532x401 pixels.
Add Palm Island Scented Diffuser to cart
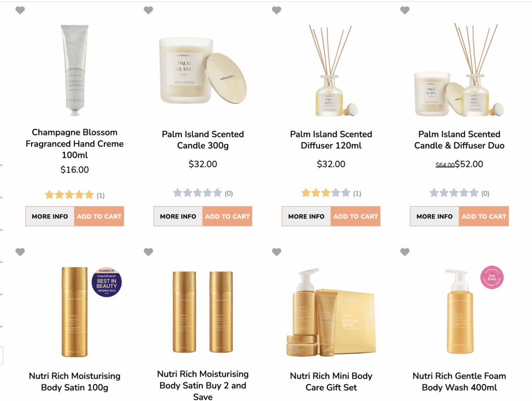[x=355, y=216]
